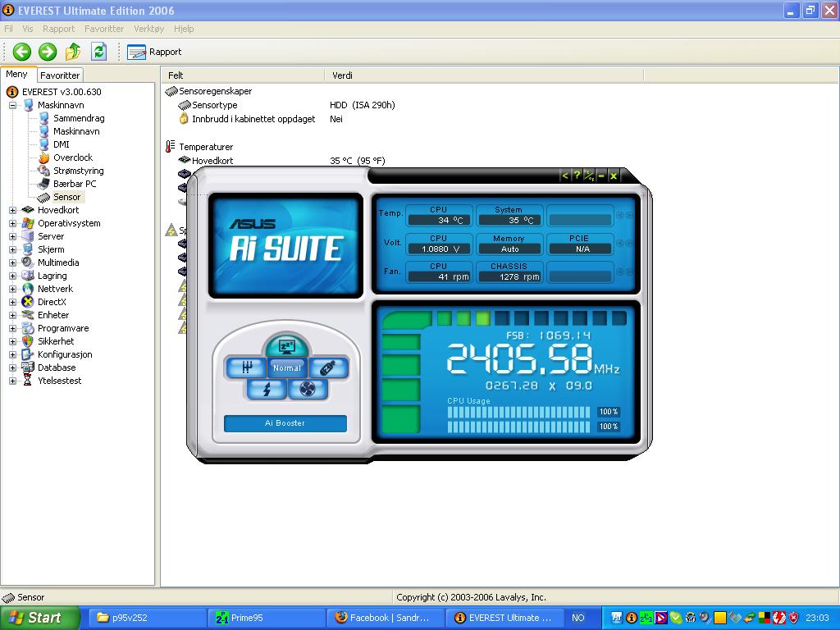Image resolution: width=840 pixels, height=630 pixels.
Task: Open Strømstyring in the tree
Action: [x=78, y=171]
